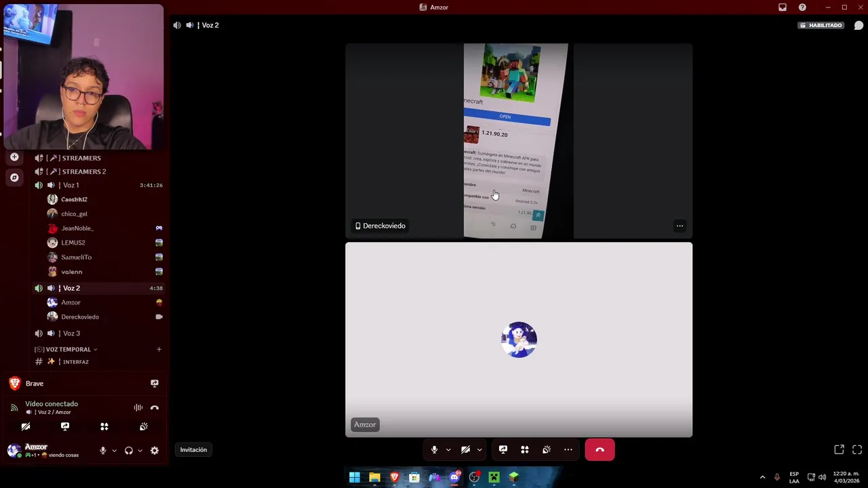Toggle noise suppression waveform icon
Image resolution: width=868 pixels, height=488 pixels.
(138, 407)
